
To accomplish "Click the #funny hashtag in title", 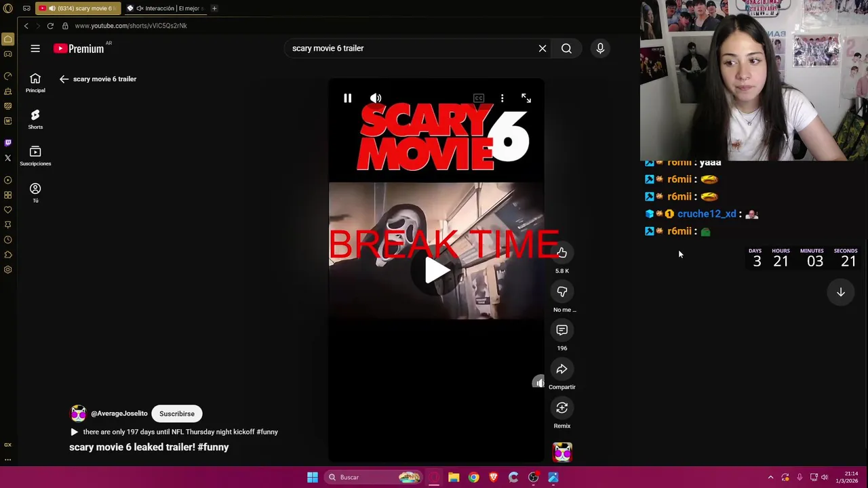I will pyautogui.click(x=214, y=447).
